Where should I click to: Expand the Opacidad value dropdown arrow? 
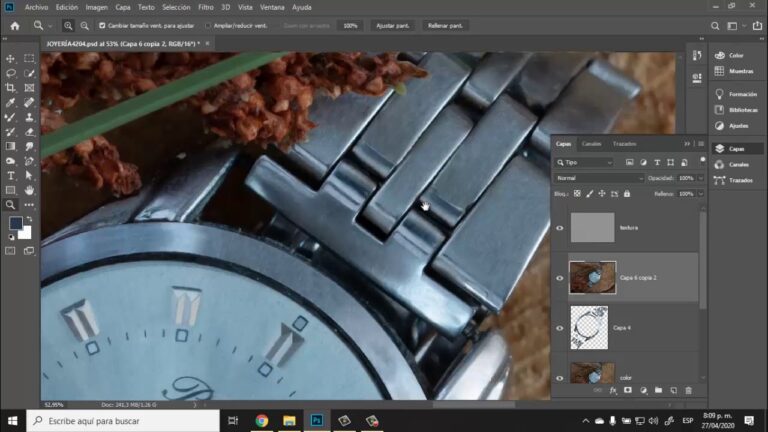(701, 178)
